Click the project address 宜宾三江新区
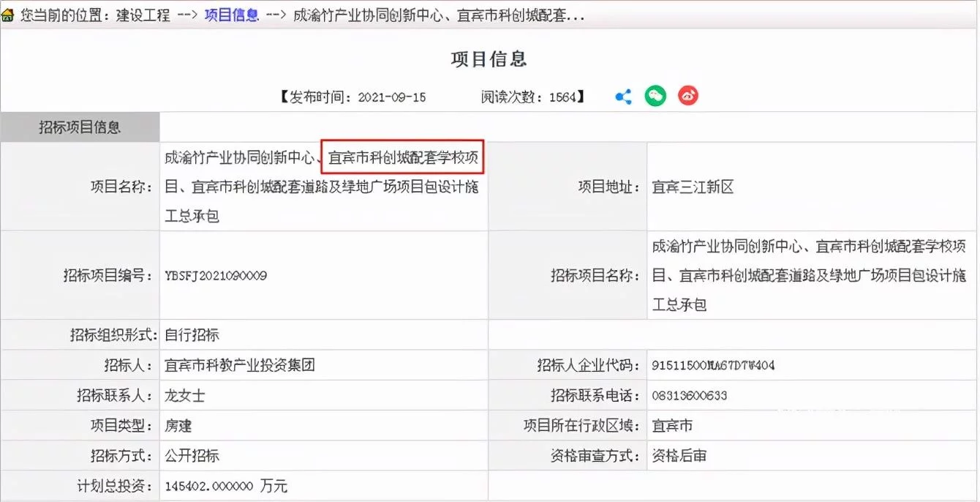This screenshot has width=980, height=502. 692,187
